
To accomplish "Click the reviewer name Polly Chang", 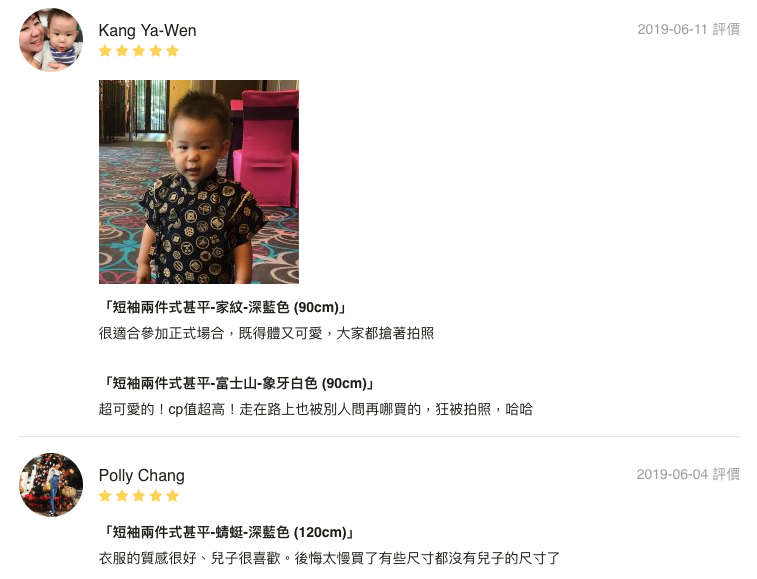I will coord(141,476).
